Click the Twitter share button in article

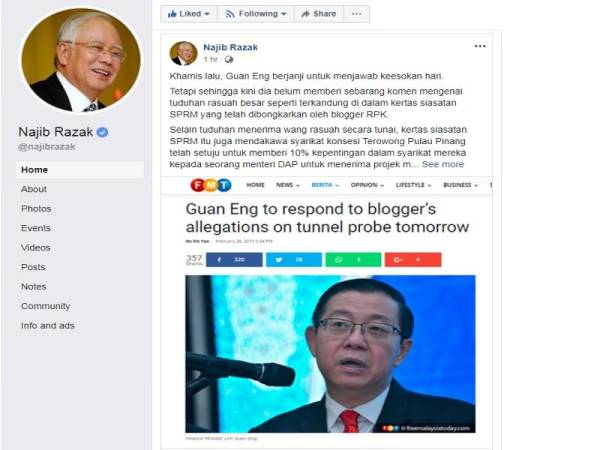pos(294,259)
